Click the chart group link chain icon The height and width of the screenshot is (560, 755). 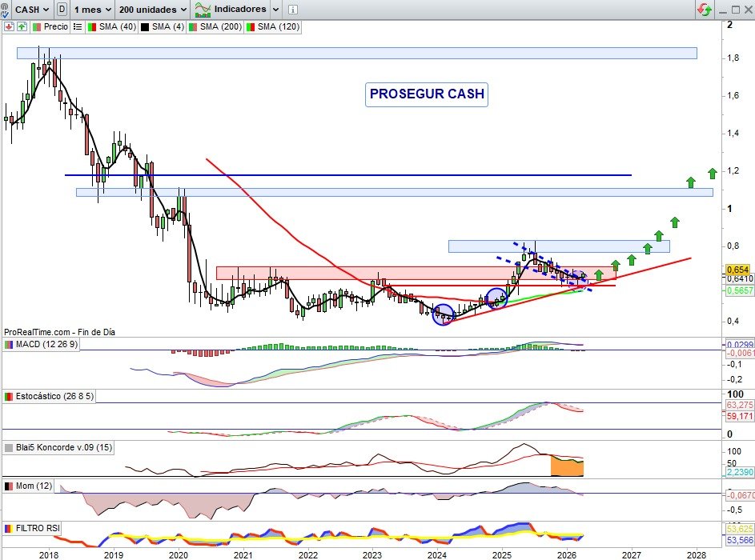(4, 9)
